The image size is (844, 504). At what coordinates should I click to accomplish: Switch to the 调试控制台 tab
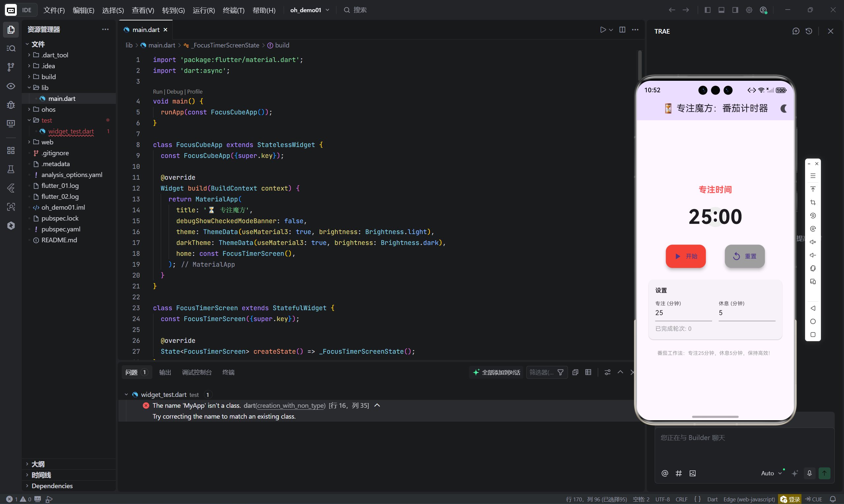coord(197,372)
